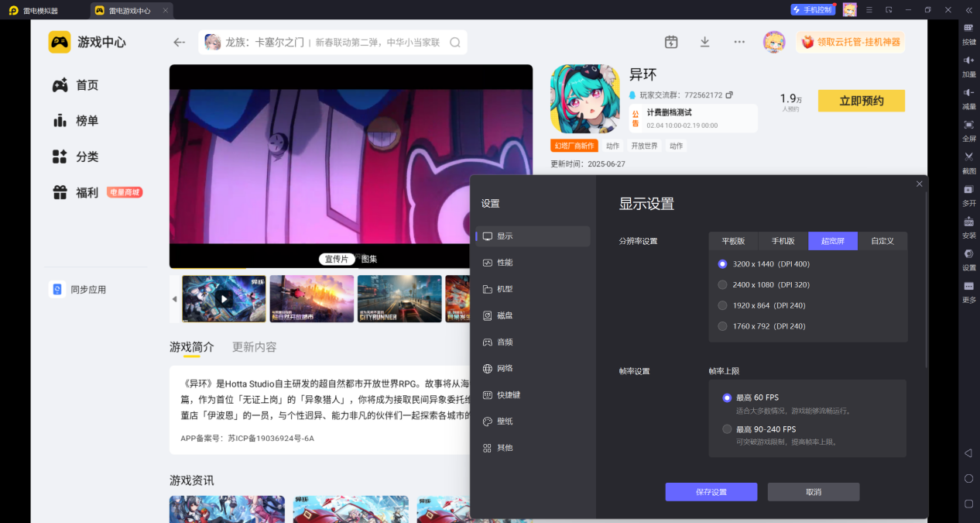Show 更多 more tools in sidebar
Image resolution: width=980 pixels, height=523 pixels.
tap(968, 291)
